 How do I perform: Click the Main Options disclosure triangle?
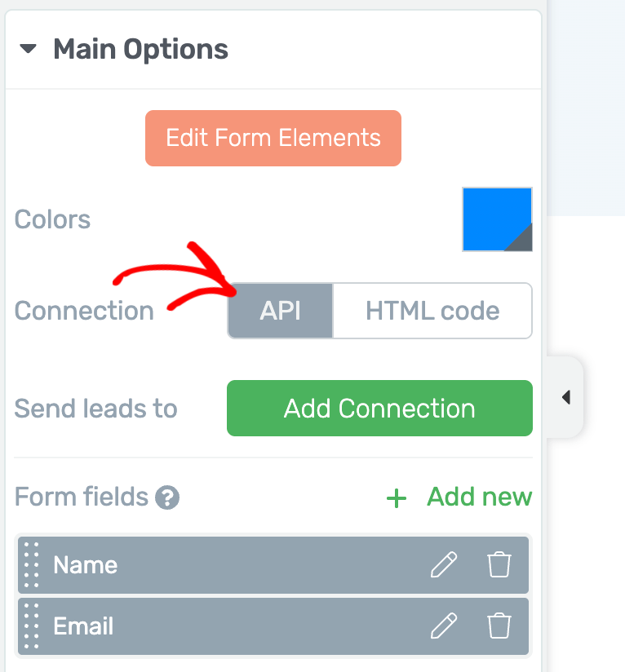point(30,49)
